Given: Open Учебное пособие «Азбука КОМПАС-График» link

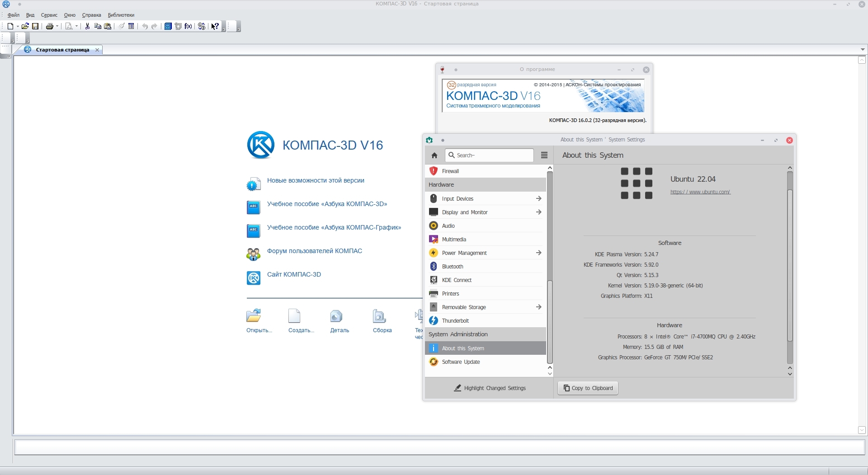Looking at the screenshot, I should 334,227.
